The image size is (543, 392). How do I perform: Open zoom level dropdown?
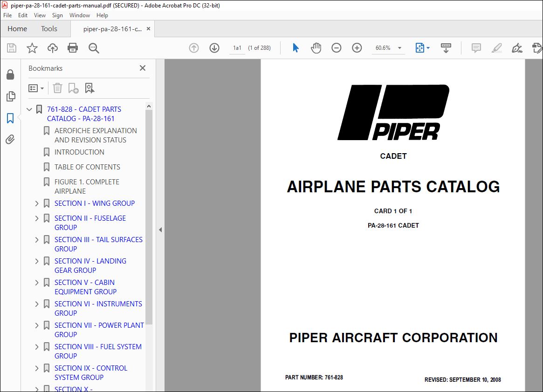pyautogui.click(x=399, y=48)
